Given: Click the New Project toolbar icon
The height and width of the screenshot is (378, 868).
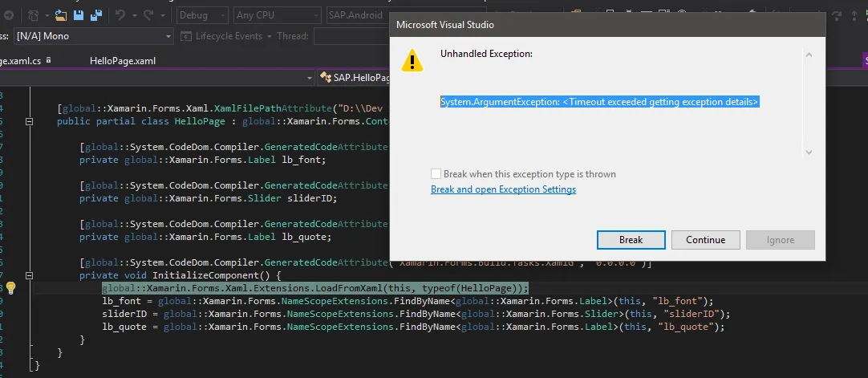Looking at the screenshot, I should 34,15.
